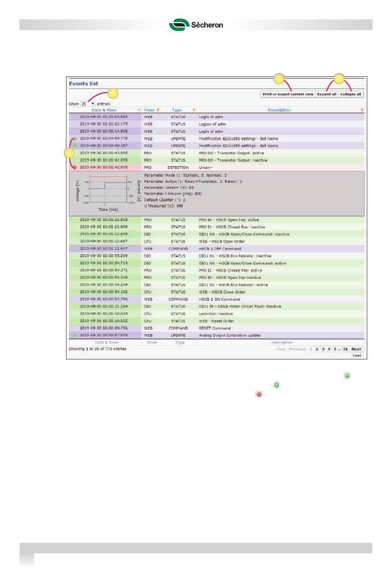Click the Umax+ description cell
392x573 pixels.
(x=205, y=167)
